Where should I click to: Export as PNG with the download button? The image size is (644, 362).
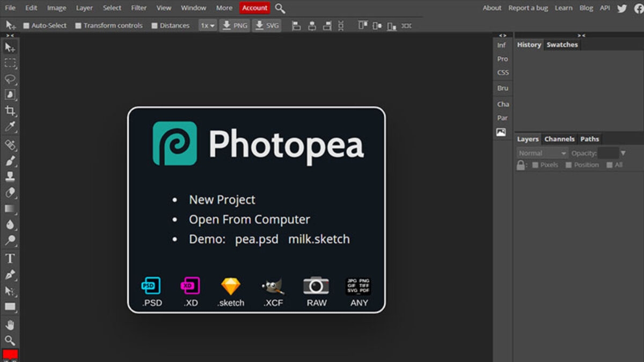235,25
